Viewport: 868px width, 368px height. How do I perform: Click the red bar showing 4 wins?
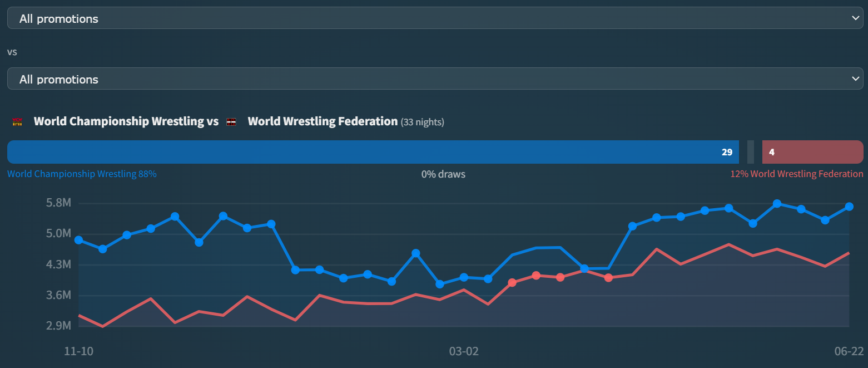point(812,152)
